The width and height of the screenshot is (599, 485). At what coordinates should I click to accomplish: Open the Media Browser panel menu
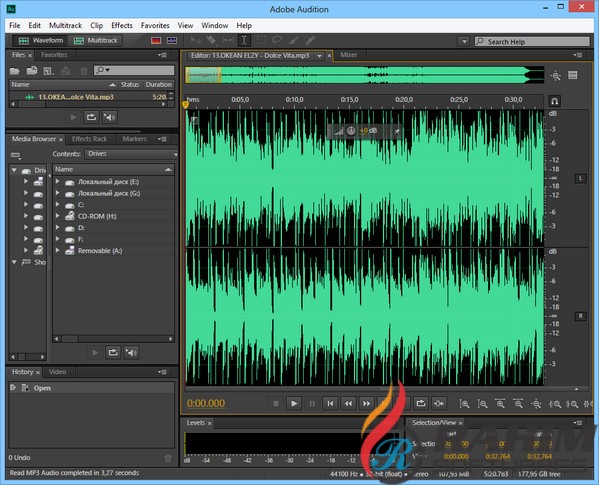[162, 139]
